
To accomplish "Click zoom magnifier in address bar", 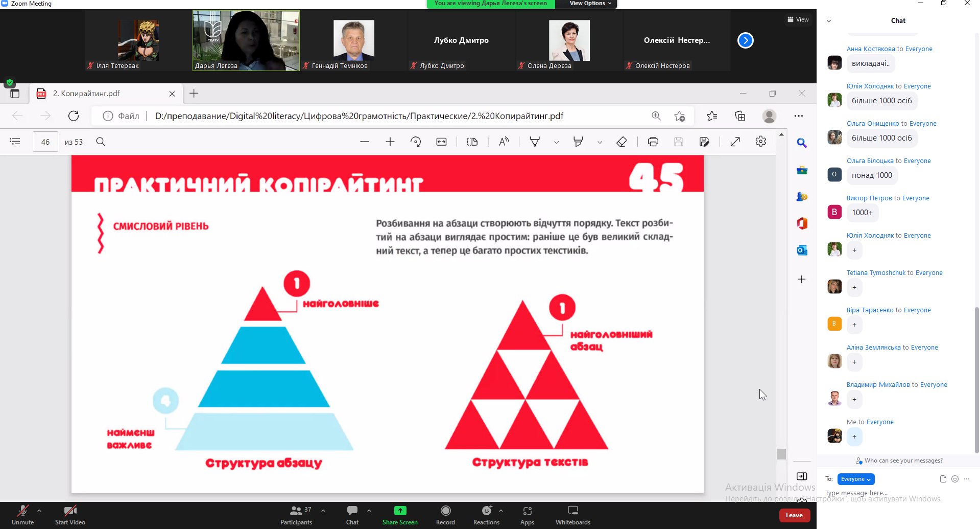I will tap(656, 116).
